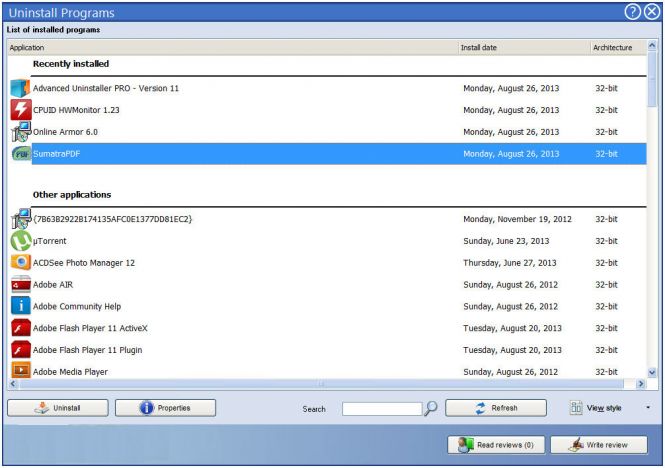This screenshot has width=665, height=468.
Task: Open Read reviews (0)
Action: 496,445
